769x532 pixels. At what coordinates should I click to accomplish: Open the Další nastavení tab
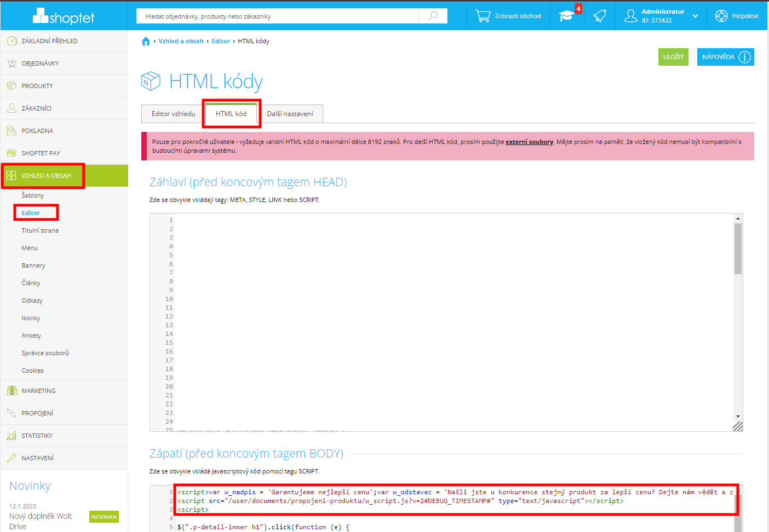tap(290, 114)
